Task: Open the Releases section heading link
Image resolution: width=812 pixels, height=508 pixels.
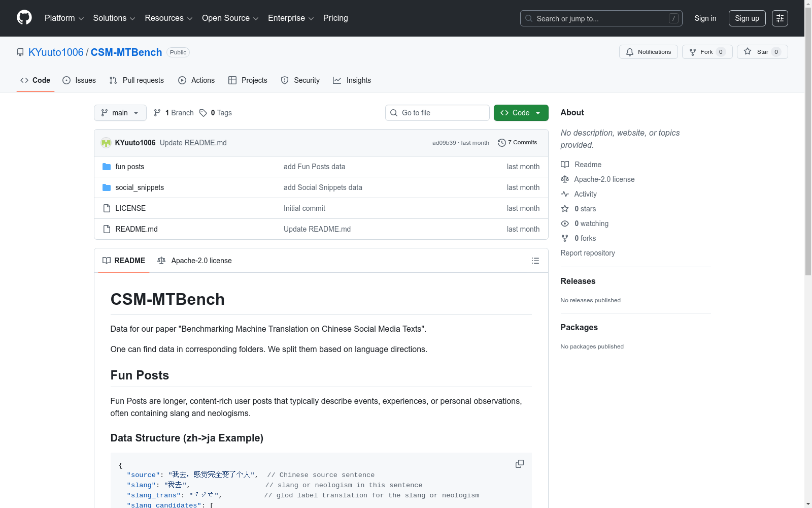Action: click(578, 281)
